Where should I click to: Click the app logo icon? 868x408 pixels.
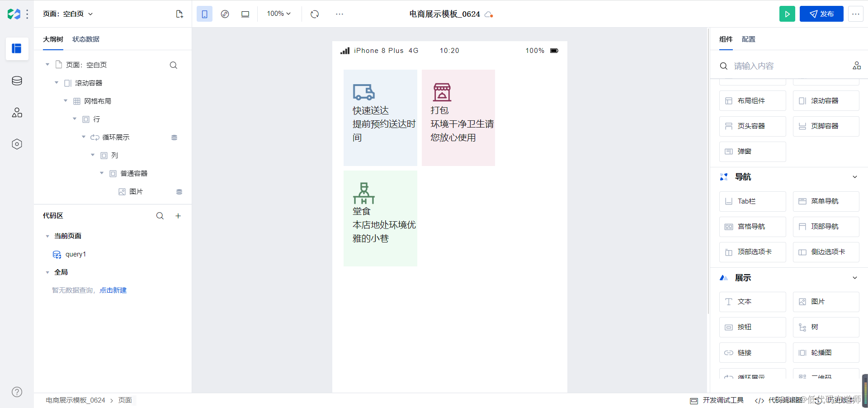[x=14, y=14]
